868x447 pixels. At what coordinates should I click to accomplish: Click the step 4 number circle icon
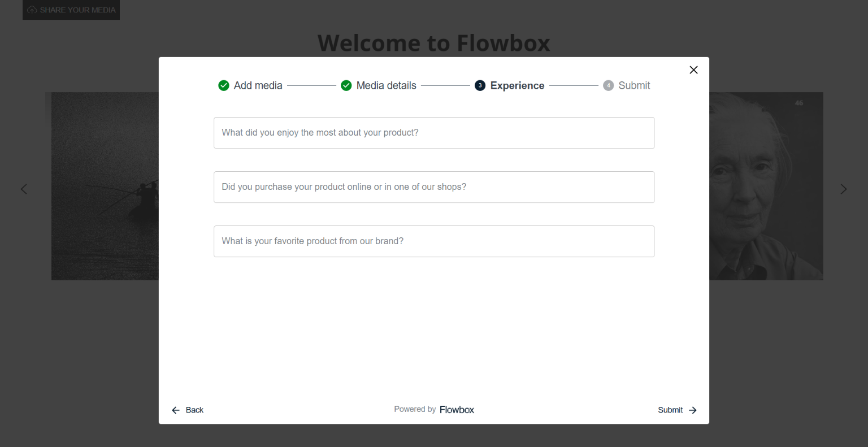(608, 86)
